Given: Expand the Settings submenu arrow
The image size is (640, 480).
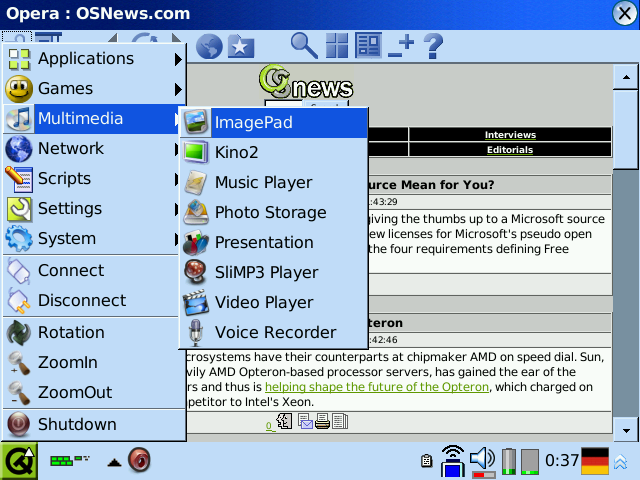Looking at the screenshot, I should coord(176,209).
